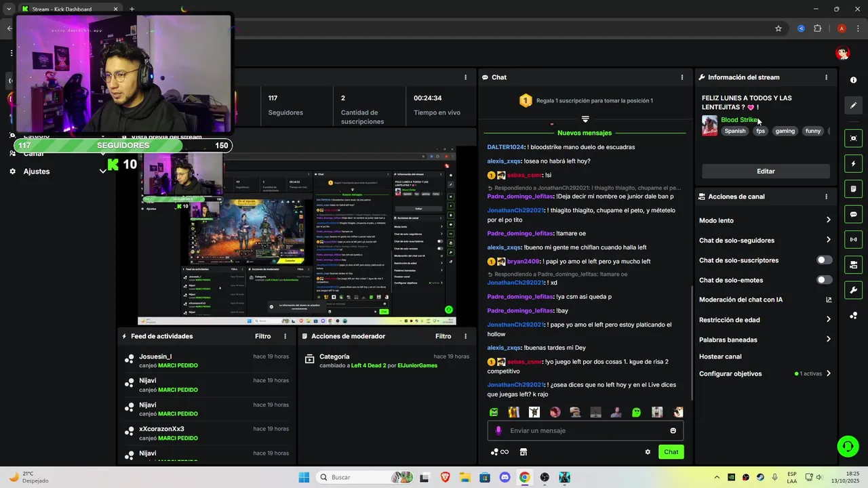The image size is (868, 488).
Task: Toggle Chat de solo-suscriptores switch
Action: [x=824, y=260]
